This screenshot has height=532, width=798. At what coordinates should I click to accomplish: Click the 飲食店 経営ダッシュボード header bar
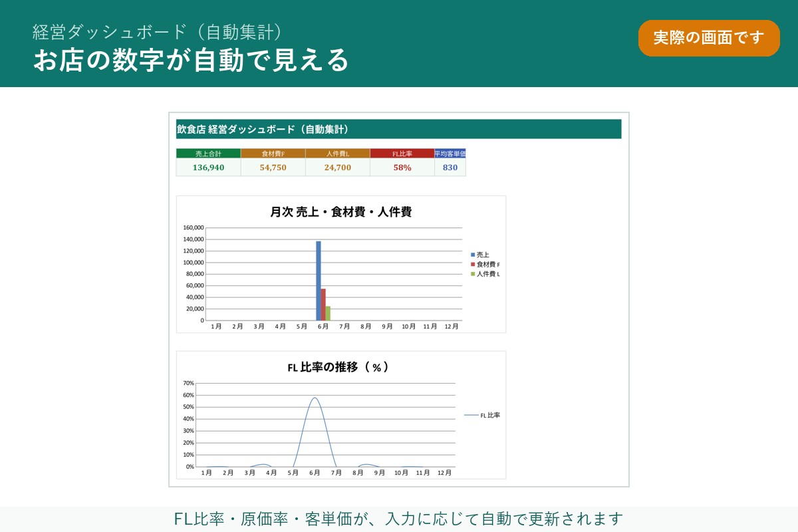click(399, 129)
